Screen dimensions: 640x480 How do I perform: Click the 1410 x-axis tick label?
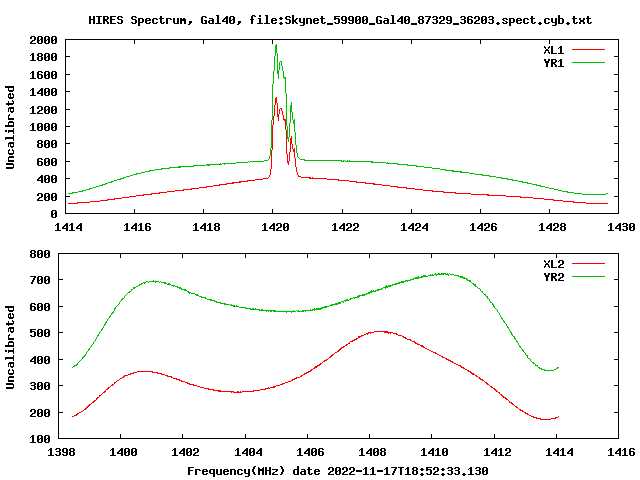click(x=434, y=452)
